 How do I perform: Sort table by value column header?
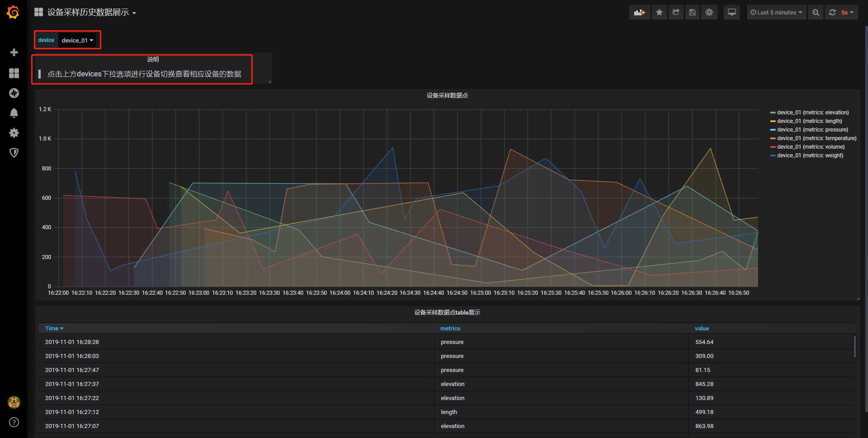tap(702, 329)
